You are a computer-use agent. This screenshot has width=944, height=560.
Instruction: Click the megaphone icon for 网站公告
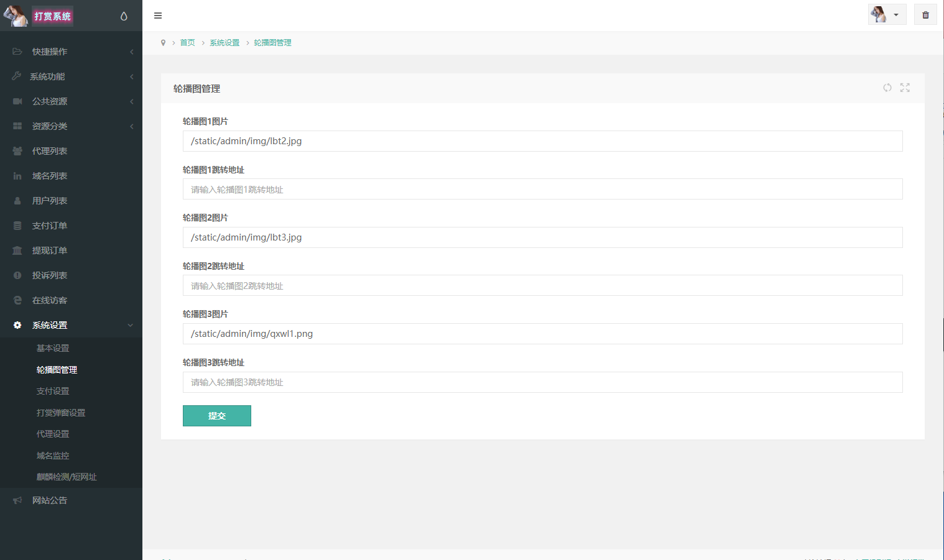[x=17, y=500]
